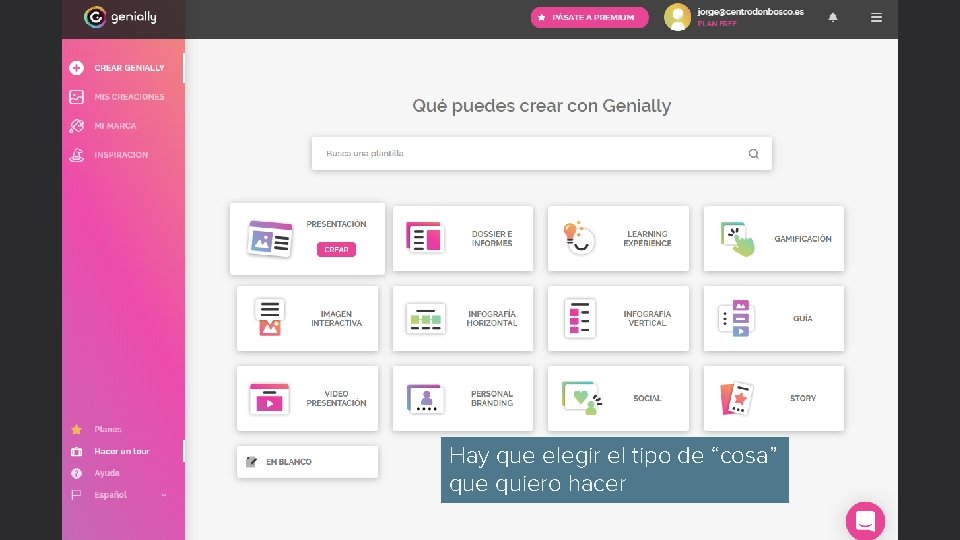The height and width of the screenshot is (540, 960).
Task: Select the Dossier e Informes card
Action: click(x=463, y=239)
